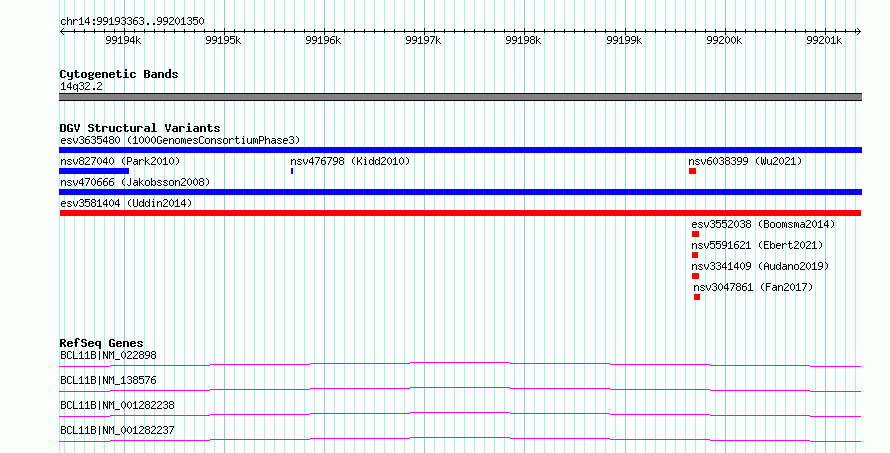The height and width of the screenshot is (453, 890).
Task: Open variant nsv827040 (Park2010) label
Action: pos(120,161)
